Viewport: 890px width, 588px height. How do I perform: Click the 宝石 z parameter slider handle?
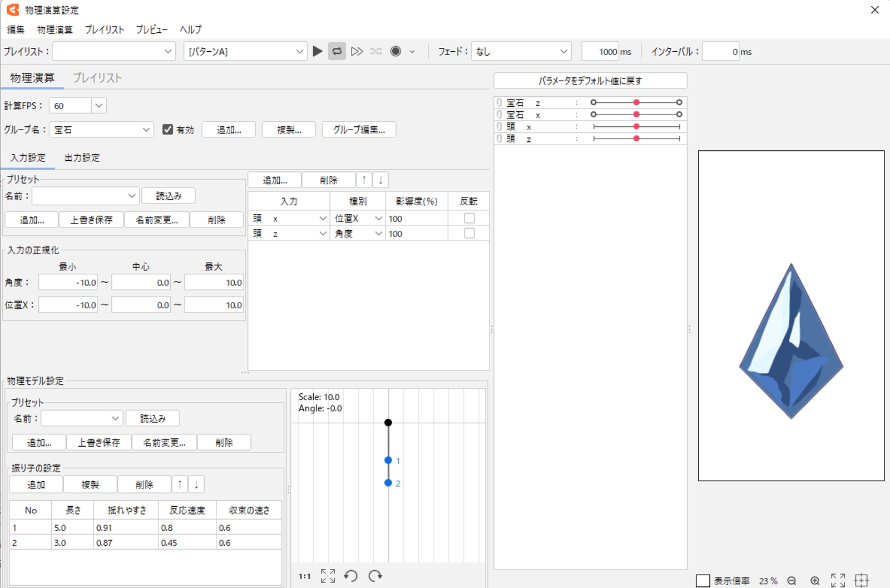636,102
